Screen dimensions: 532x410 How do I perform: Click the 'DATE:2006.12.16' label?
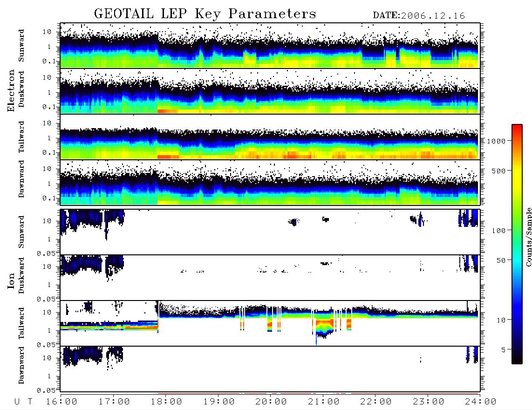419,16
